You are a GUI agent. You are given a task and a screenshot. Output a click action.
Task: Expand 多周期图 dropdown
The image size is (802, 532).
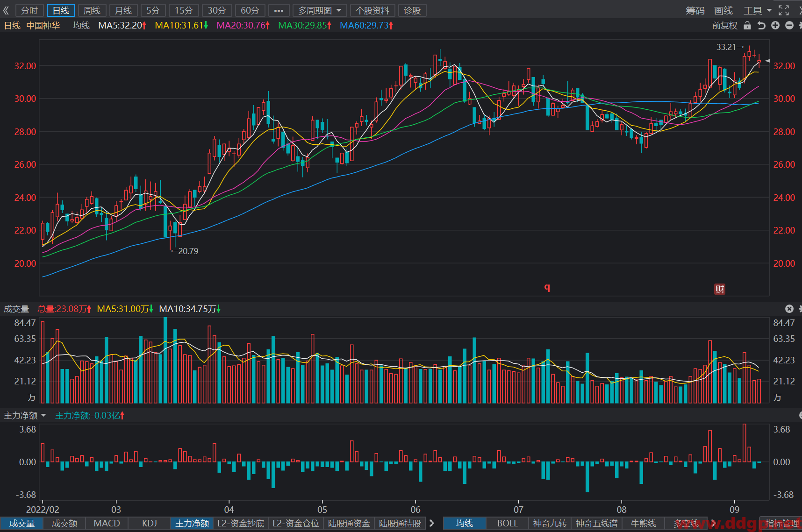point(320,10)
